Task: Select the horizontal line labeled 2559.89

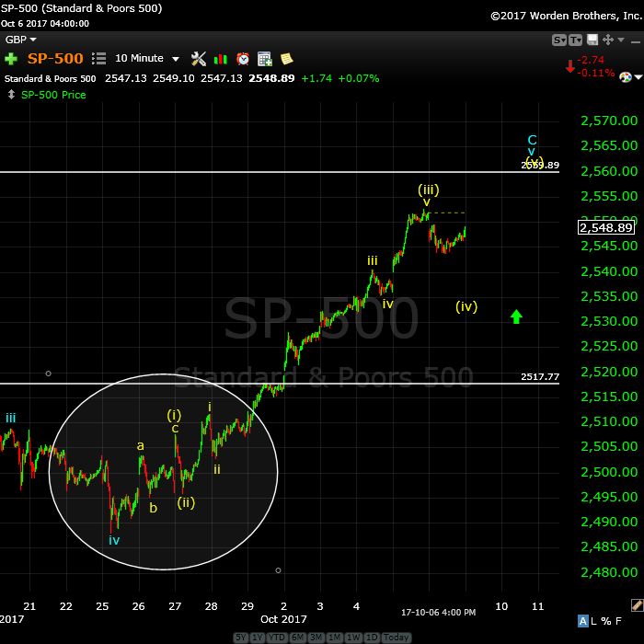Action: (x=280, y=172)
